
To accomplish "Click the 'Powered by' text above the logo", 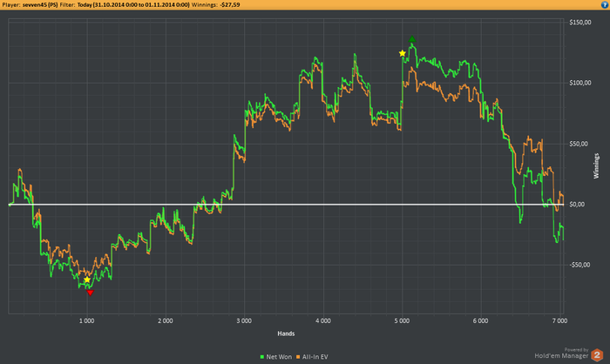I will [576, 349].
